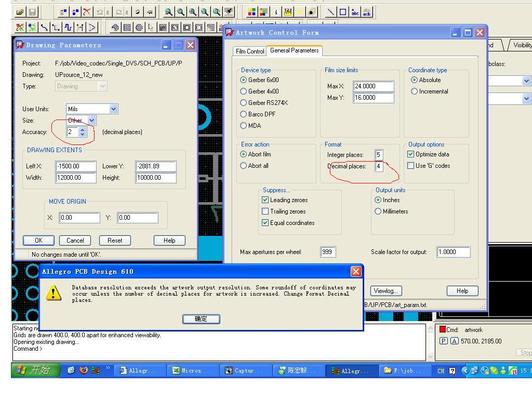Screen dimensions: 532x399
Task: Click the Shape Add Circle icon
Action: [139, 27]
